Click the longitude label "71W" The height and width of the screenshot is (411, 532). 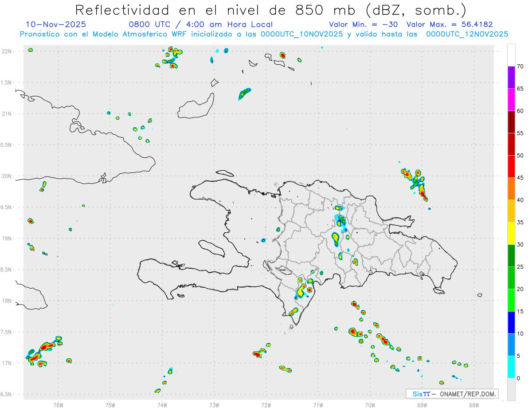pyautogui.click(x=318, y=405)
